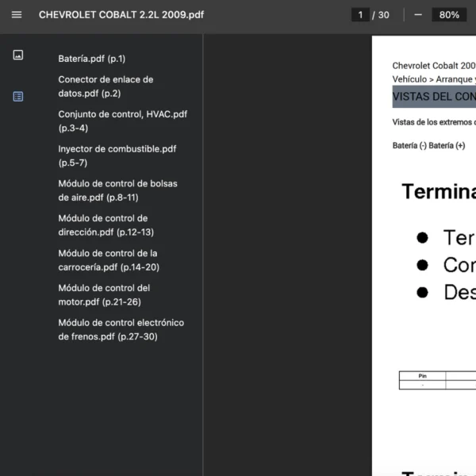Screen dimensions: 476x476
Task: Click the 80% zoom level field
Action: point(449,15)
